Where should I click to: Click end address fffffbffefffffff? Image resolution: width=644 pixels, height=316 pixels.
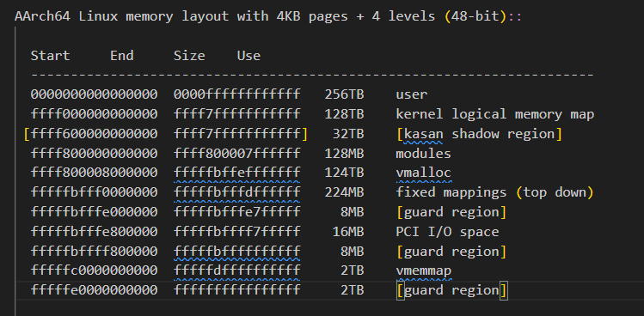tap(237, 173)
